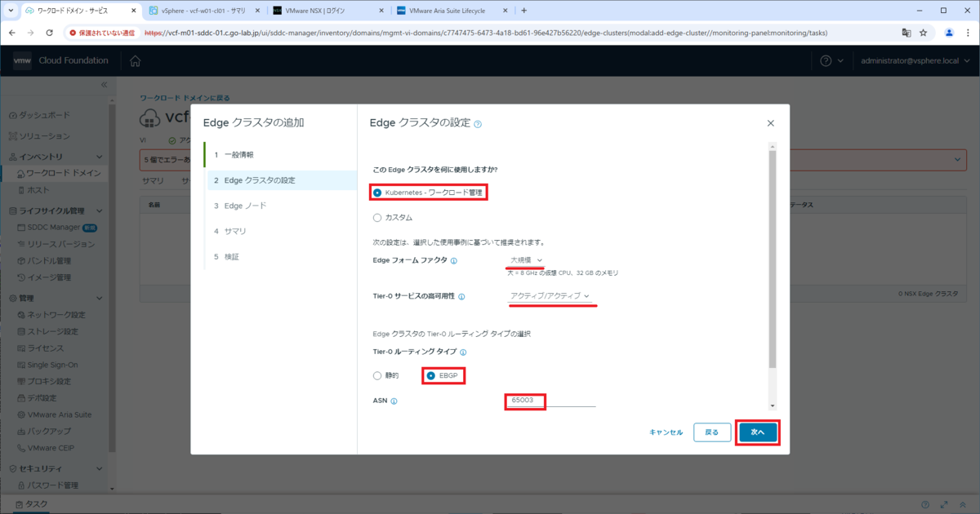Viewport: 980px width, 514px height.
Task: Show info icon for Tier-0 ルーティング タイプ
Action: click(463, 352)
